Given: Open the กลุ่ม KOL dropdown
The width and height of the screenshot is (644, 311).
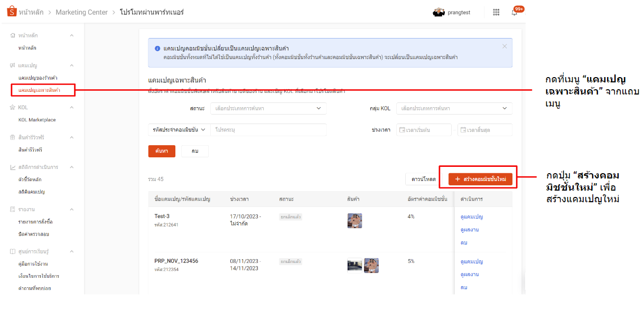Looking at the screenshot, I should [454, 108].
